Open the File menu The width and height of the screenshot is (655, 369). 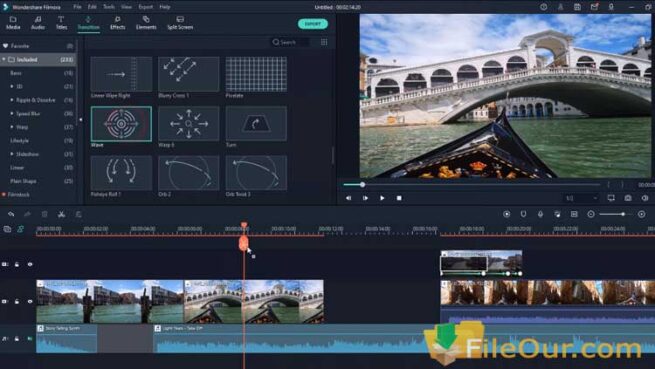[77, 7]
